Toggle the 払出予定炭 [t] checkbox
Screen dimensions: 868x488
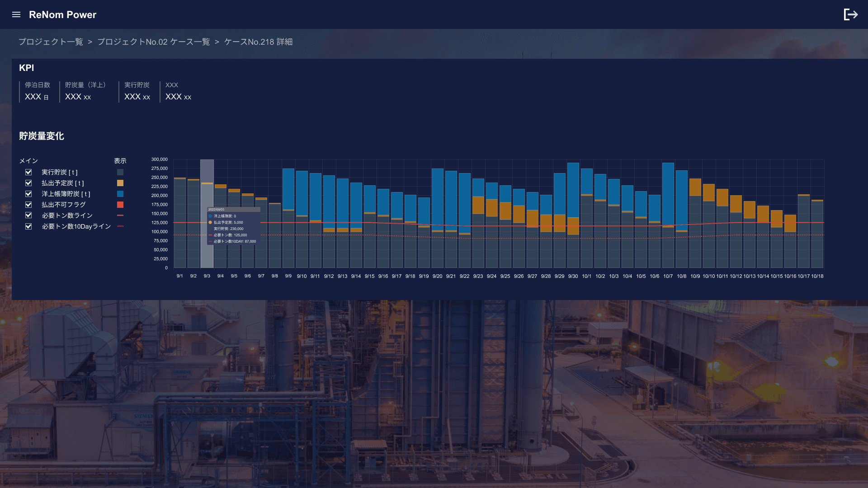[x=28, y=183]
